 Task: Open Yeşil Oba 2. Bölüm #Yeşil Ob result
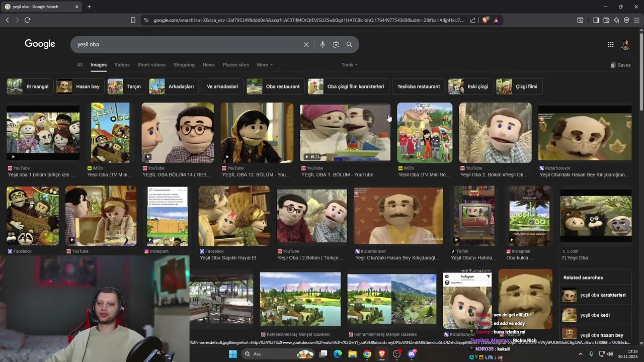point(495,133)
